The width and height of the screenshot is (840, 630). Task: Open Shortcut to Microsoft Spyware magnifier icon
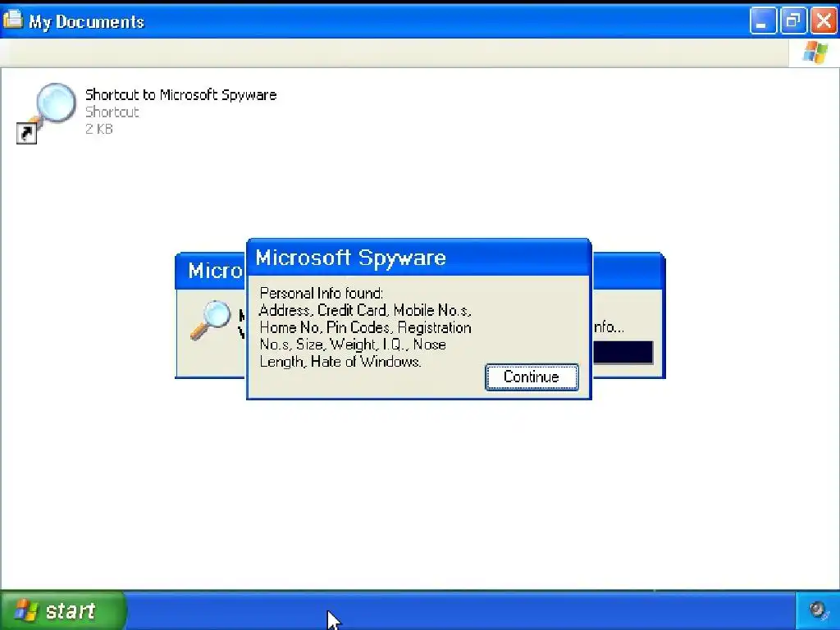[47, 112]
